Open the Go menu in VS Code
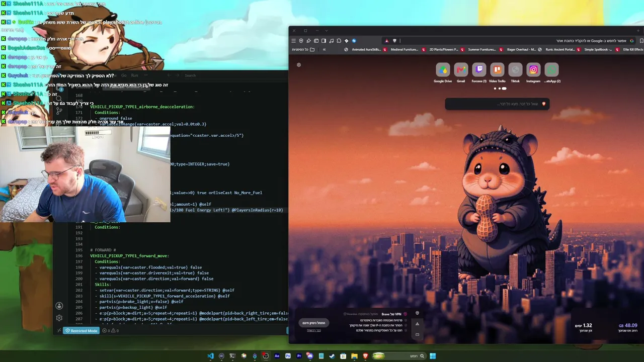Screen dimensions: 644x362 pyautogui.click(x=124, y=75)
